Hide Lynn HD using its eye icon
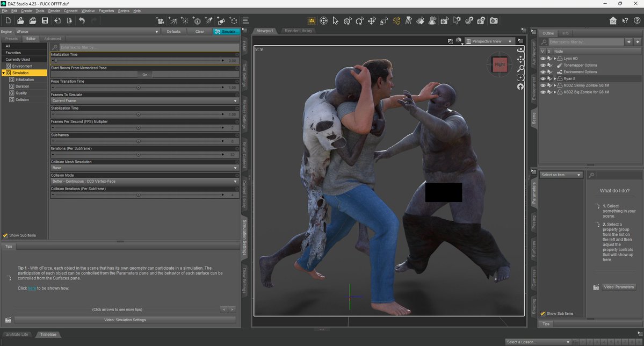The width and height of the screenshot is (644, 346). pos(542,58)
